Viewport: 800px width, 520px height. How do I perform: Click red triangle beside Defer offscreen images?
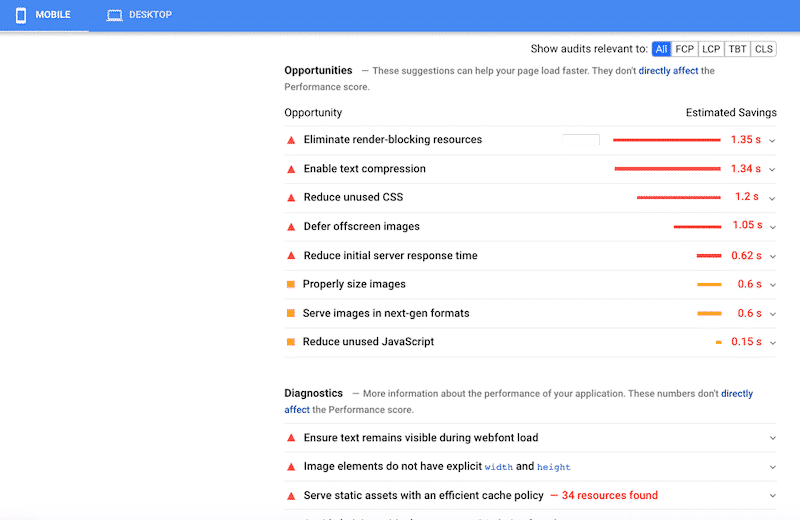pos(291,227)
